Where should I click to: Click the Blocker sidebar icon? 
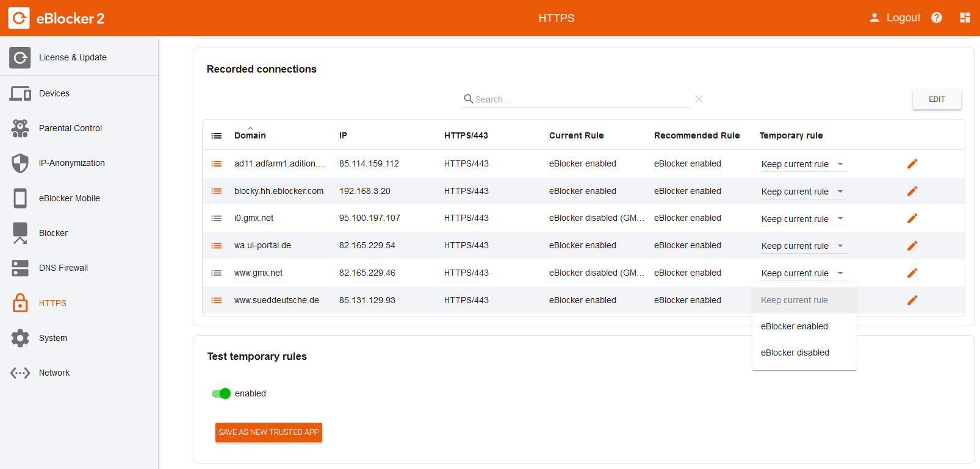(x=20, y=233)
